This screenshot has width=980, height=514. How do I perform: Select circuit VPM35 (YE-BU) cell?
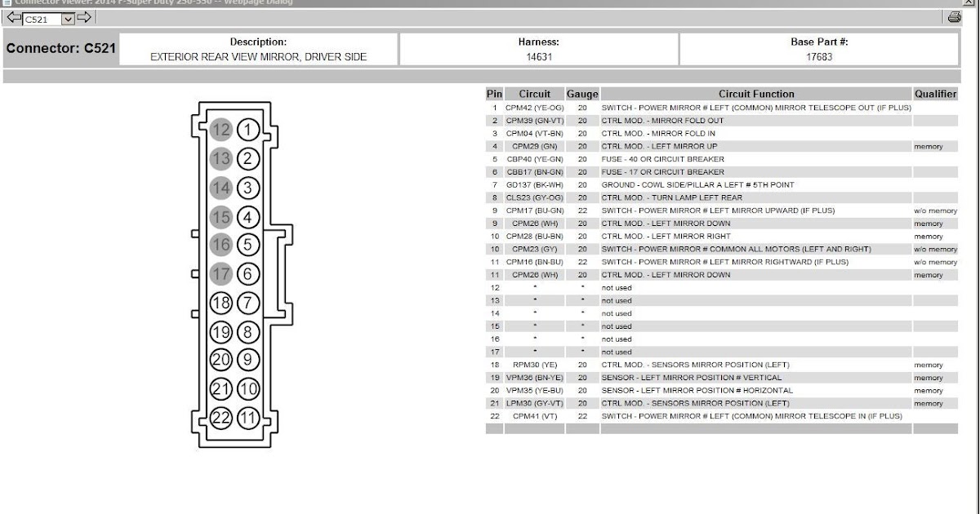coord(535,390)
